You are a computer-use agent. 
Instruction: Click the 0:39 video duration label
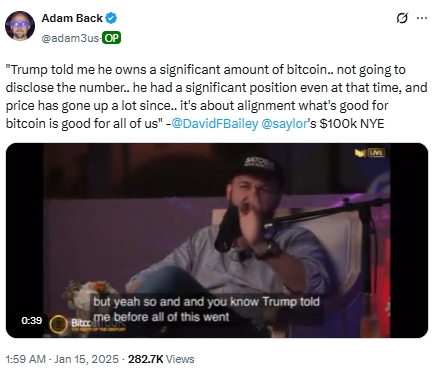click(32, 321)
